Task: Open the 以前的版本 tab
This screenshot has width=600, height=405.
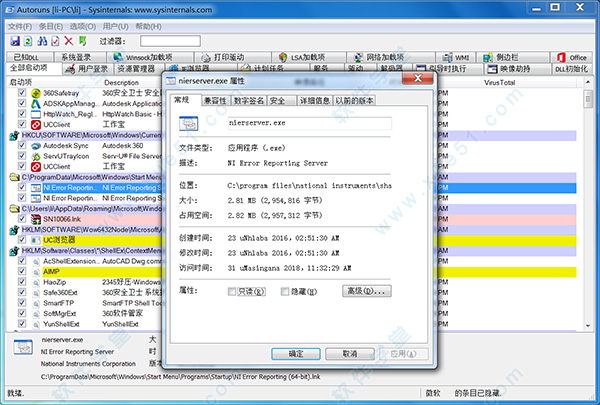Action: pyautogui.click(x=354, y=101)
